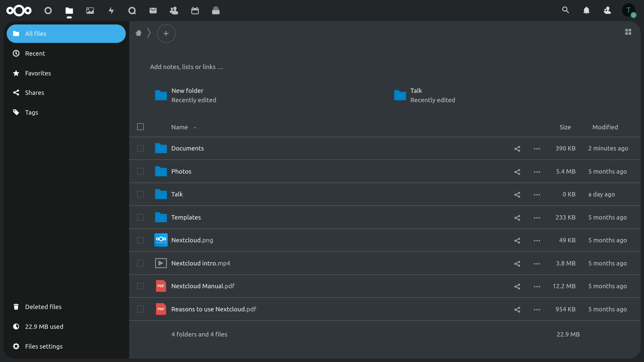Open the Nextcloud intro.mp4 file name
The image size is (644, 362).
point(201,263)
